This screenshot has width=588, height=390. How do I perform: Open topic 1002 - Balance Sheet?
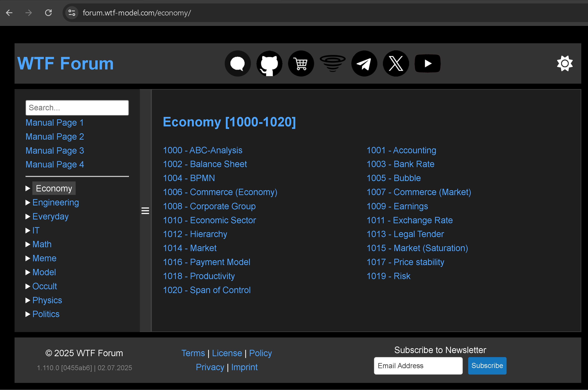coord(205,164)
